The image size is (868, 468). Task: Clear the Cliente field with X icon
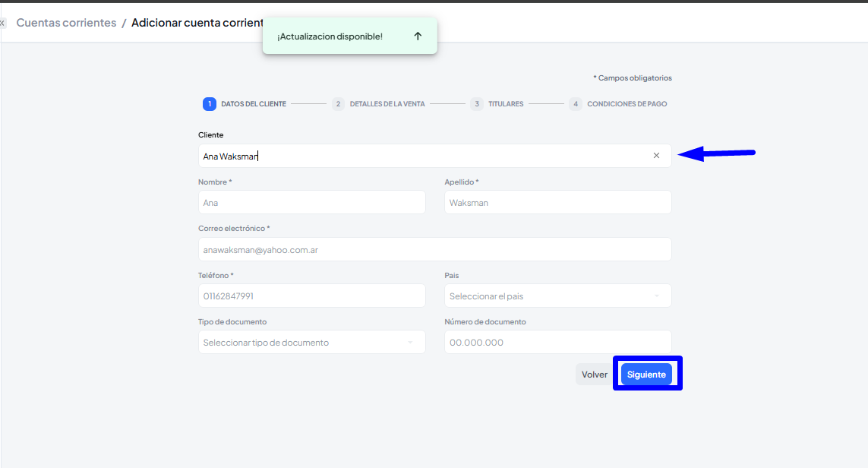tap(656, 156)
